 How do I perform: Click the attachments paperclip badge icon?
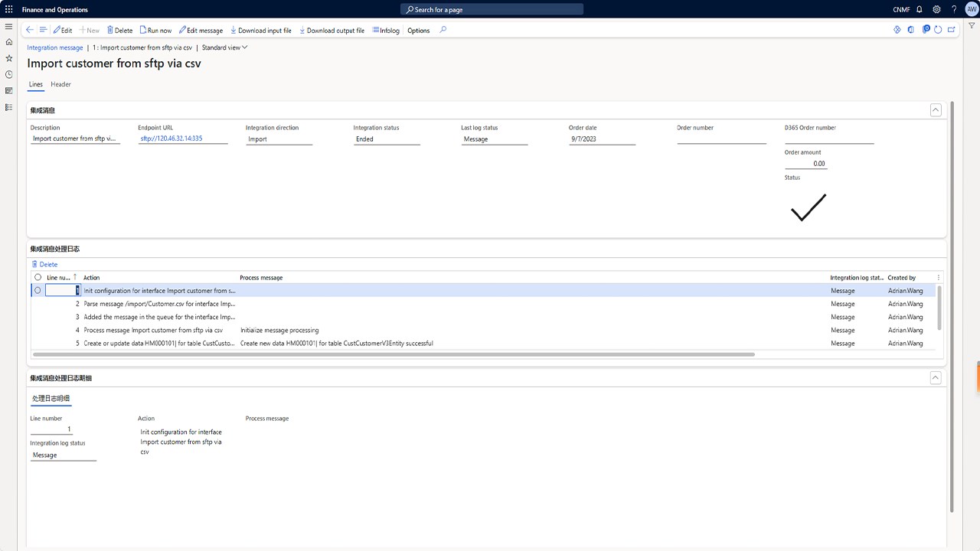(926, 30)
